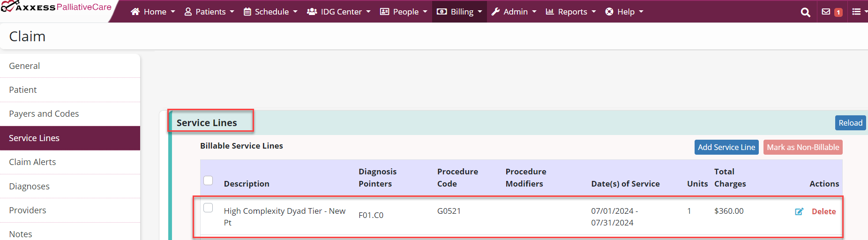Switch to Payers and Codes section

pyautogui.click(x=44, y=114)
